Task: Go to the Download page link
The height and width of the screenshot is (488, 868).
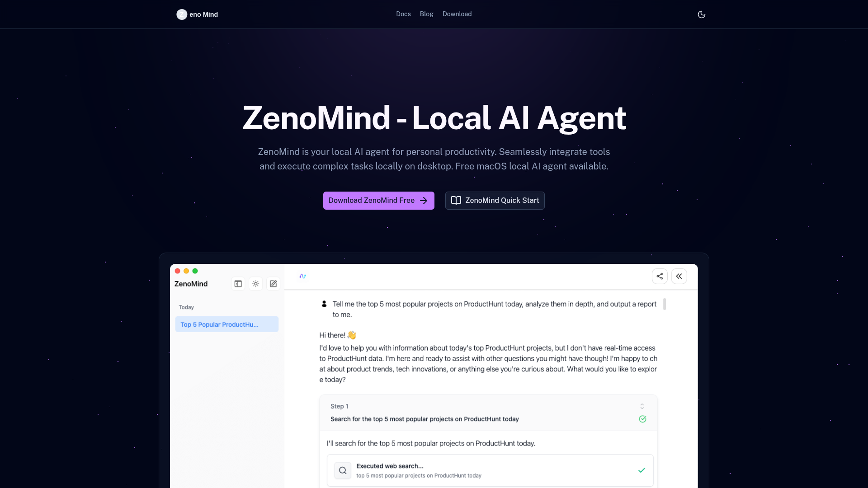Action: (x=457, y=14)
